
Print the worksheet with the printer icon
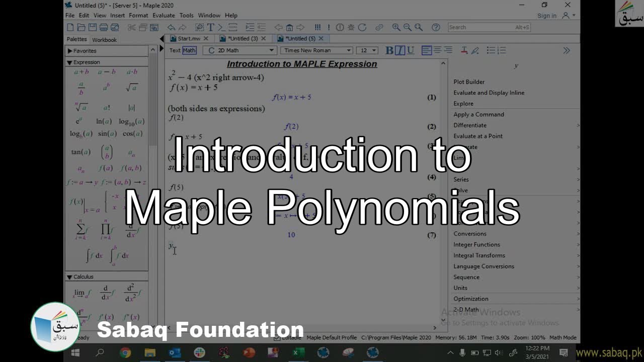pyautogui.click(x=104, y=27)
